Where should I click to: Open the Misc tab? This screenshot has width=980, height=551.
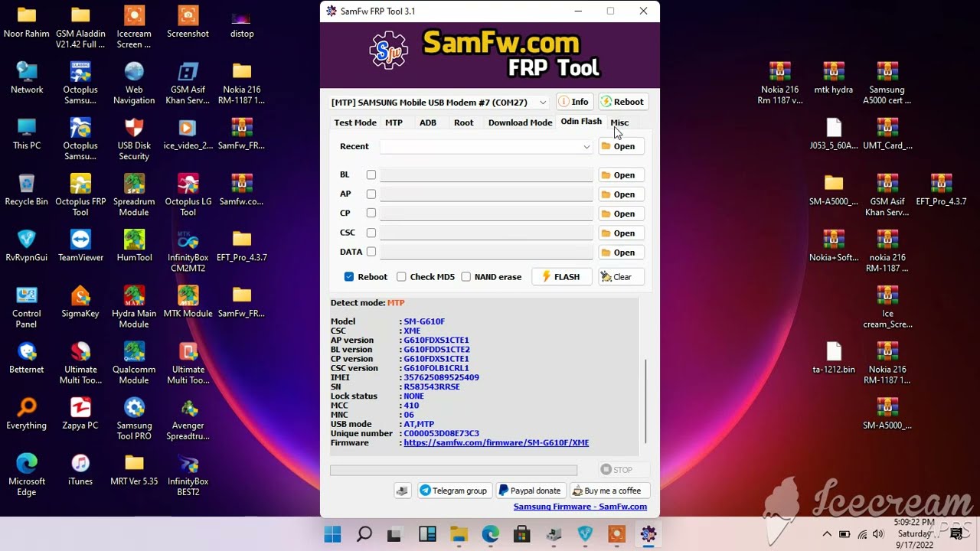(619, 122)
